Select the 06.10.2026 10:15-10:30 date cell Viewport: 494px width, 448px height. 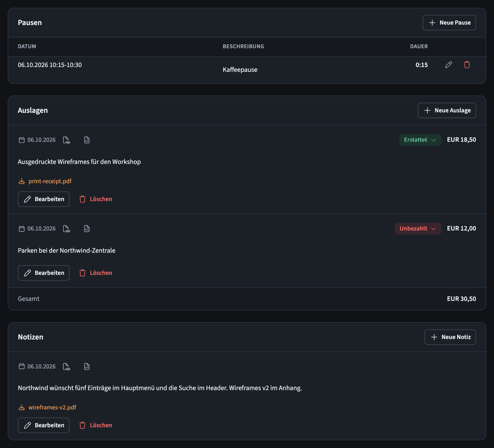(50, 65)
